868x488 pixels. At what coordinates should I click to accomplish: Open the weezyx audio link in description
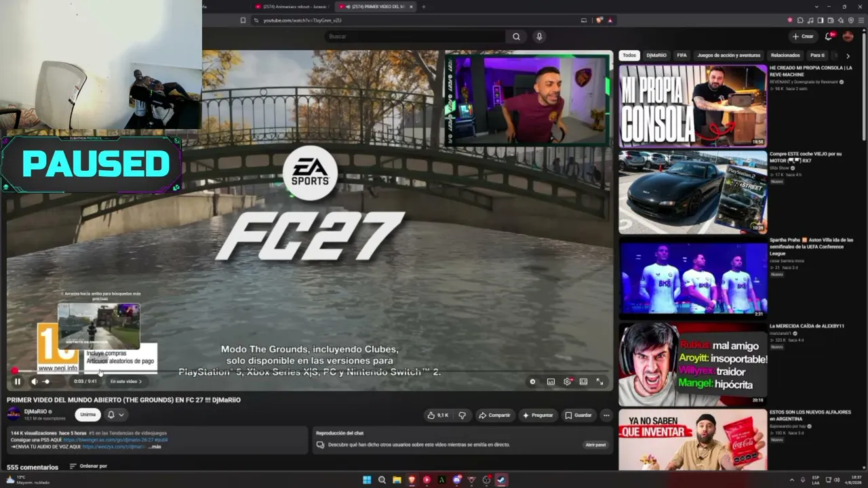tap(114, 447)
